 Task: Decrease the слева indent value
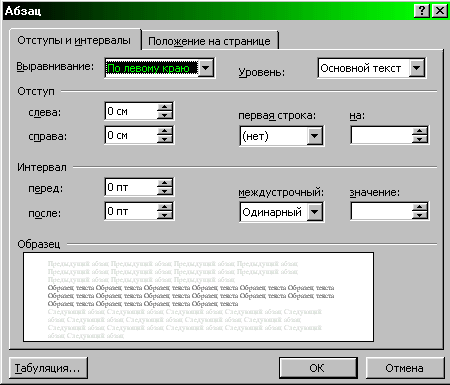coord(165,115)
